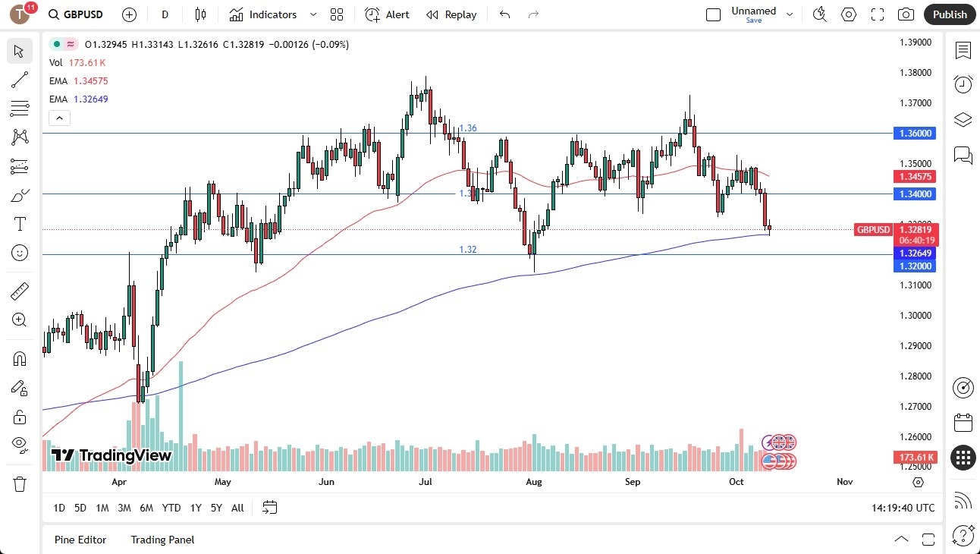Screen dimensions: 980x554
Task: Open the economic calendar sidebar panel
Action: [x=963, y=422]
